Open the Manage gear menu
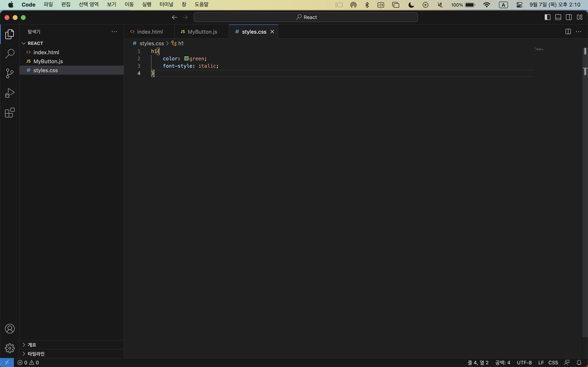 pos(10,348)
